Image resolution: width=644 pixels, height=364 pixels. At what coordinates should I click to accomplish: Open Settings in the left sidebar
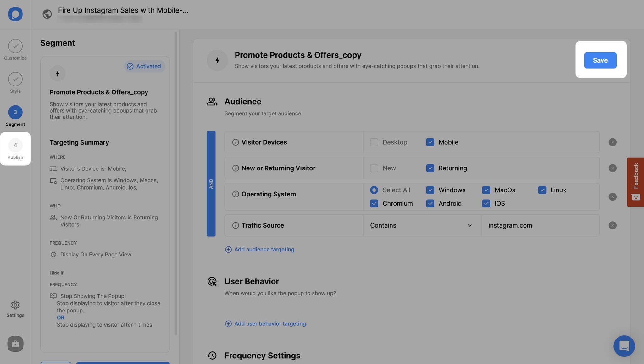click(15, 309)
